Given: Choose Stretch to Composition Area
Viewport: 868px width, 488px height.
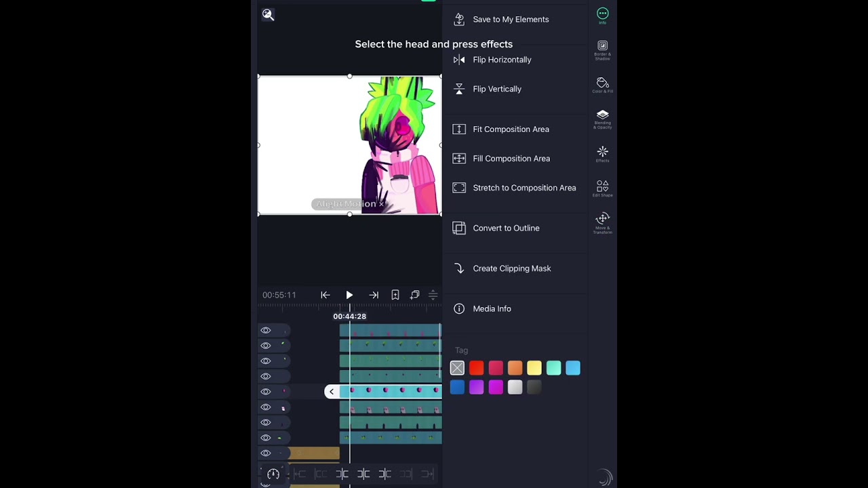Looking at the screenshot, I should [x=515, y=188].
